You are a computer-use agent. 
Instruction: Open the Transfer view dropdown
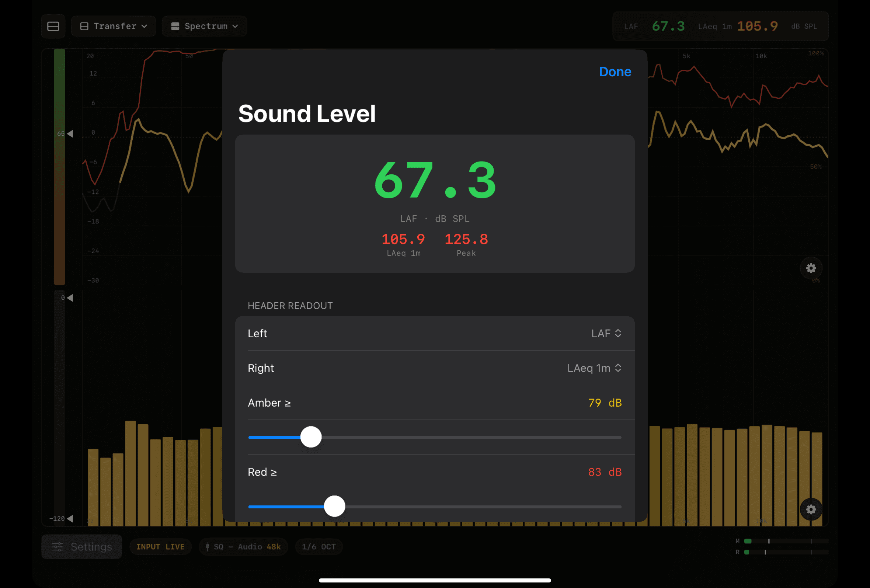(x=114, y=26)
